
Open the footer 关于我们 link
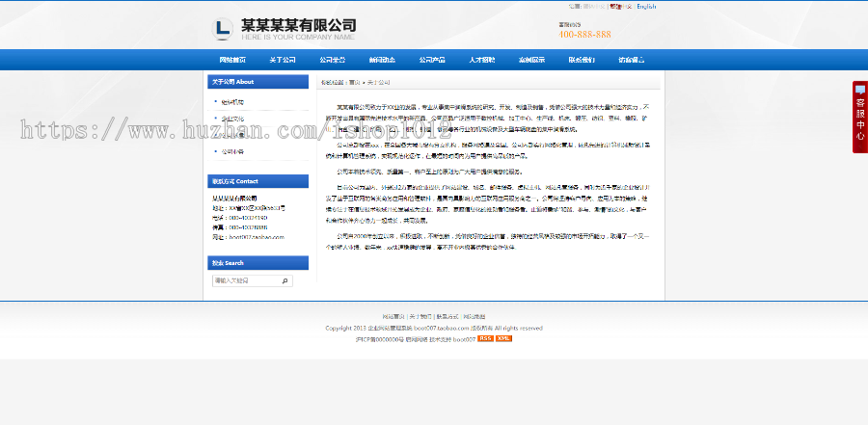(x=420, y=317)
